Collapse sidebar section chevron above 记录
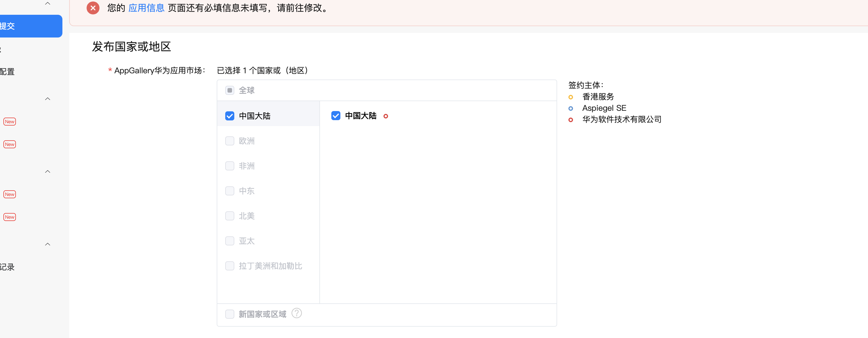 48,244
